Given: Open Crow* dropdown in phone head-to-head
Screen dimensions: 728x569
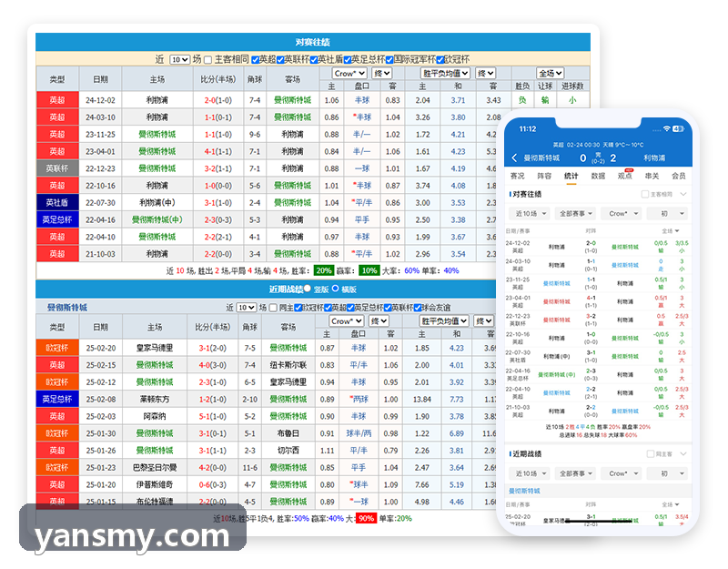Looking at the screenshot, I should pos(622,214).
